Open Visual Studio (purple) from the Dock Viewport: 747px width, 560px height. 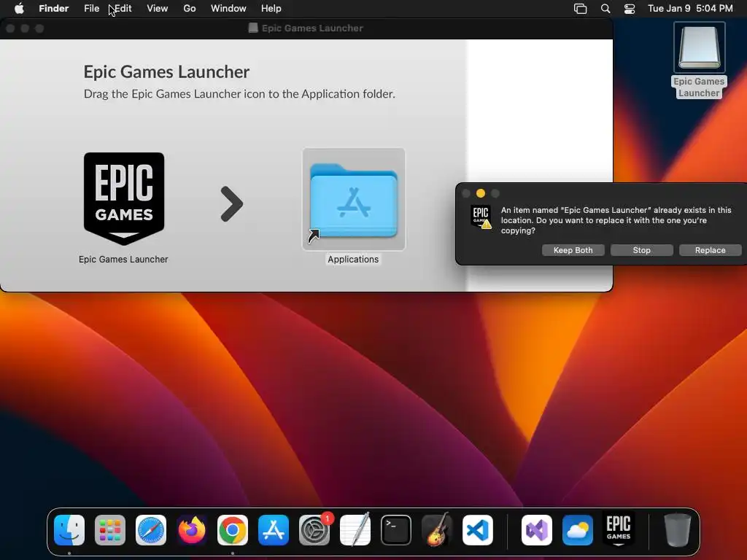pyautogui.click(x=537, y=530)
